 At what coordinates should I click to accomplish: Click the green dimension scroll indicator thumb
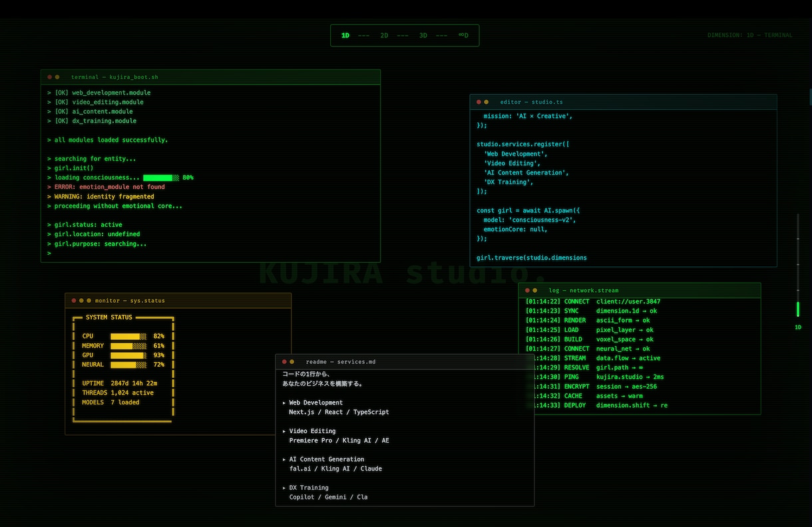pos(798,309)
